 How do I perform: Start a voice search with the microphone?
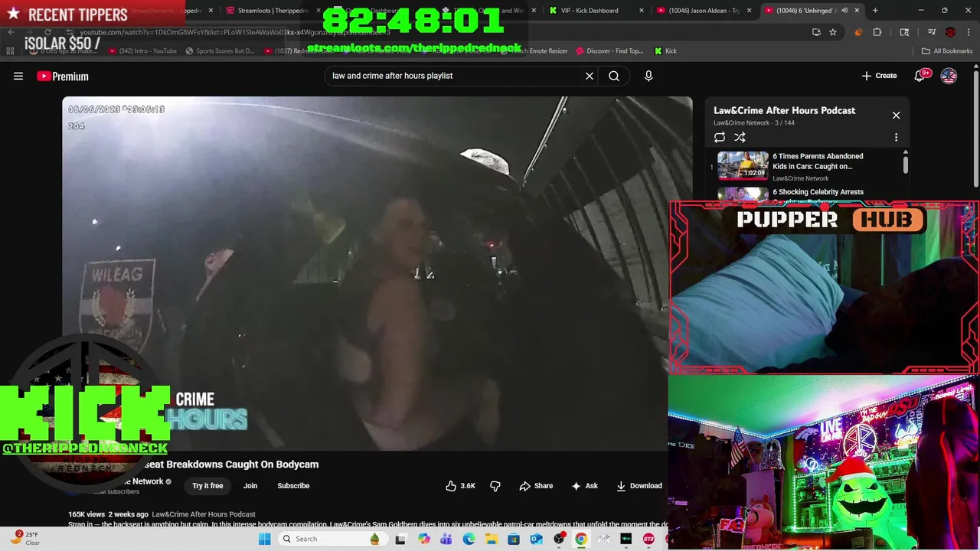pyautogui.click(x=648, y=76)
